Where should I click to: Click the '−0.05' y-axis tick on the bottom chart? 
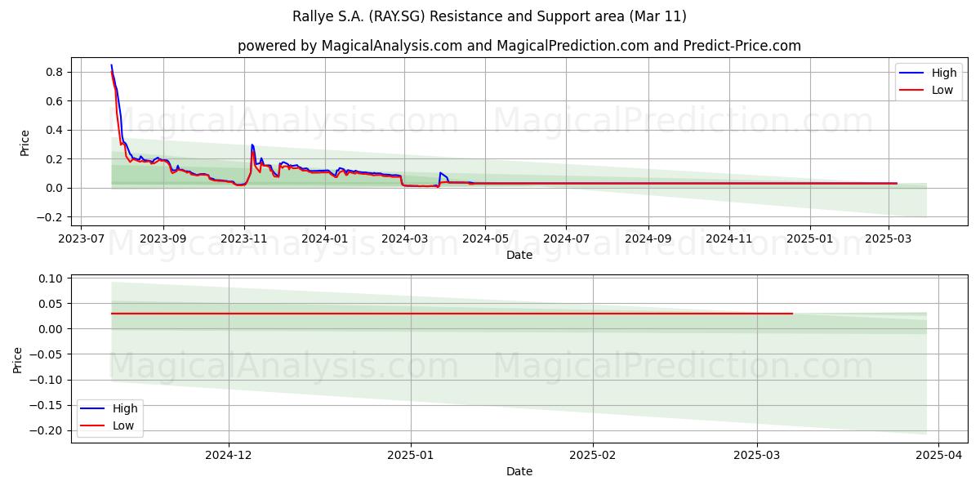tap(47, 354)
